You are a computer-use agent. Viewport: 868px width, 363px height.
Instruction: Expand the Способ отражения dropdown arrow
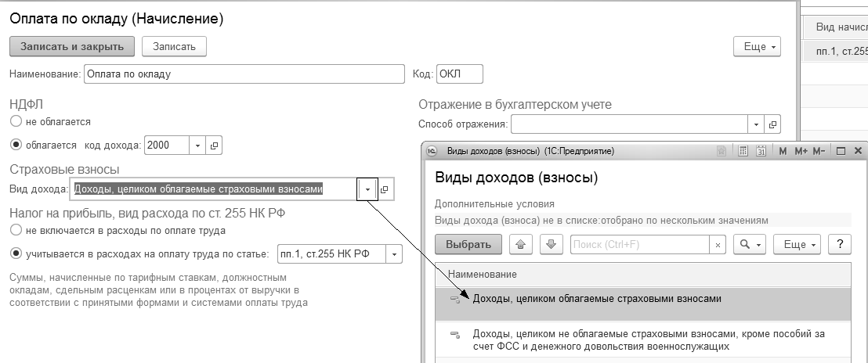756,124
